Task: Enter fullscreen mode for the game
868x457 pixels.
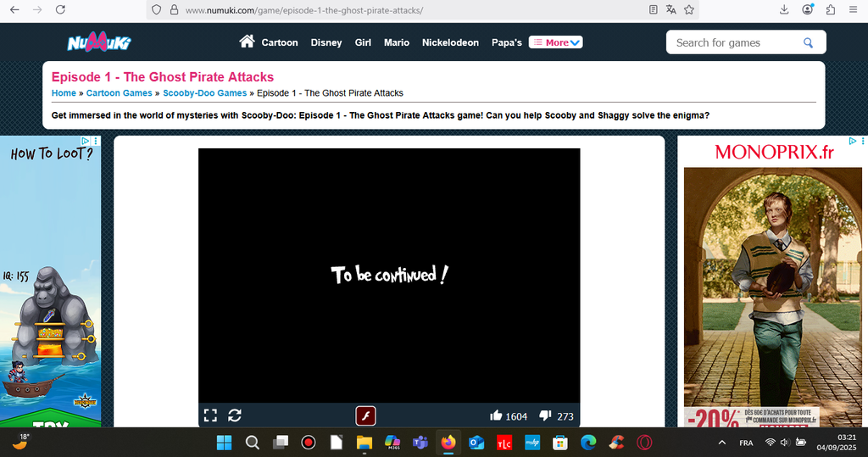Action: [x=210, y=415]
